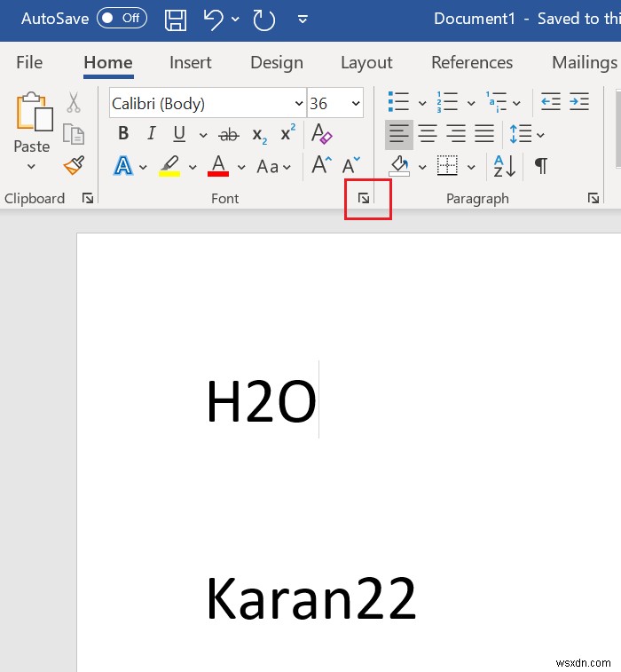Screen dimensions: 621x672
Task: Open font color dropdown arrow
Action: [241, 167]
